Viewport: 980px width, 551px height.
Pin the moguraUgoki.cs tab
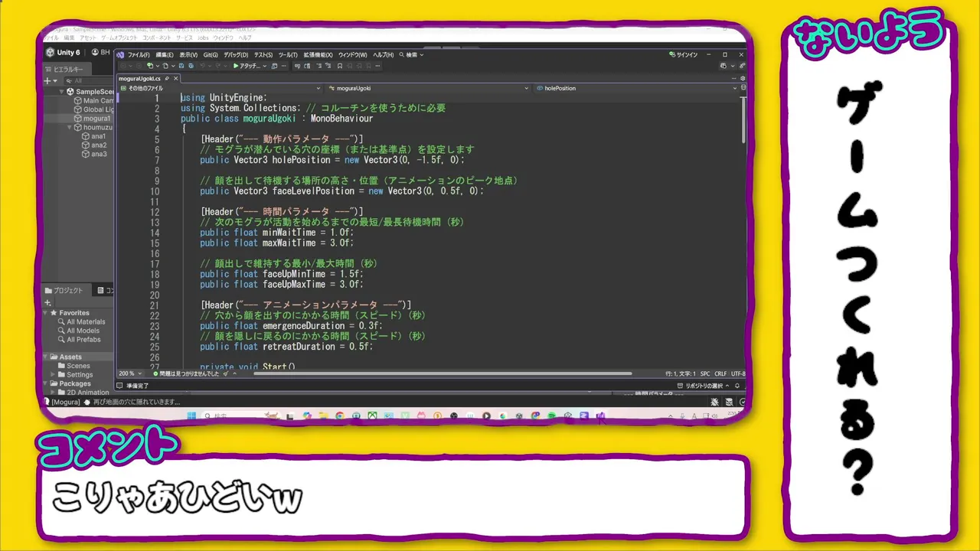[167, 78]
